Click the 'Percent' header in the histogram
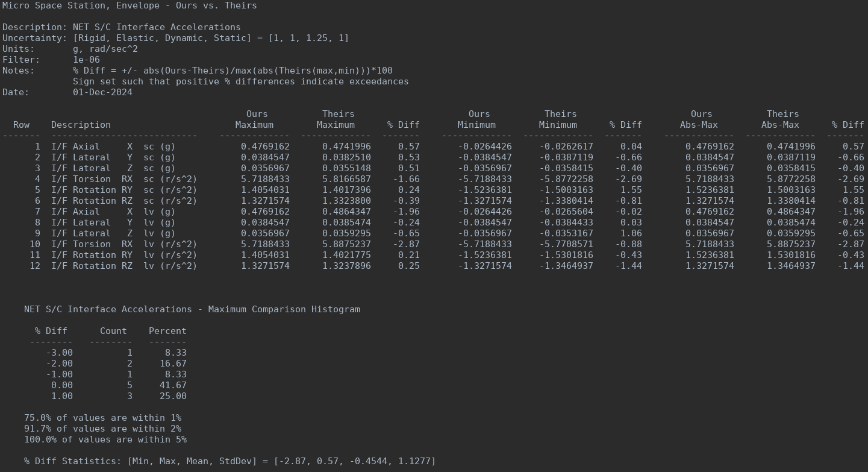Viewport: 868px width, 472px height. [x=167, y=331]
